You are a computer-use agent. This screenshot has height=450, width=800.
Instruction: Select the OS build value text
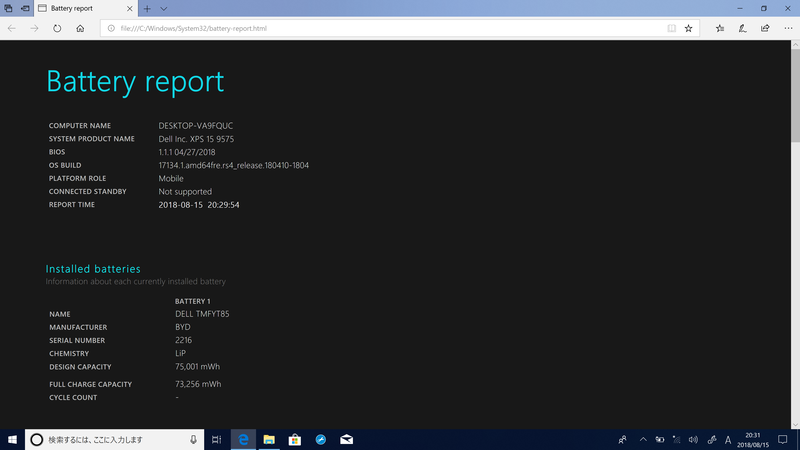(233, 165)
